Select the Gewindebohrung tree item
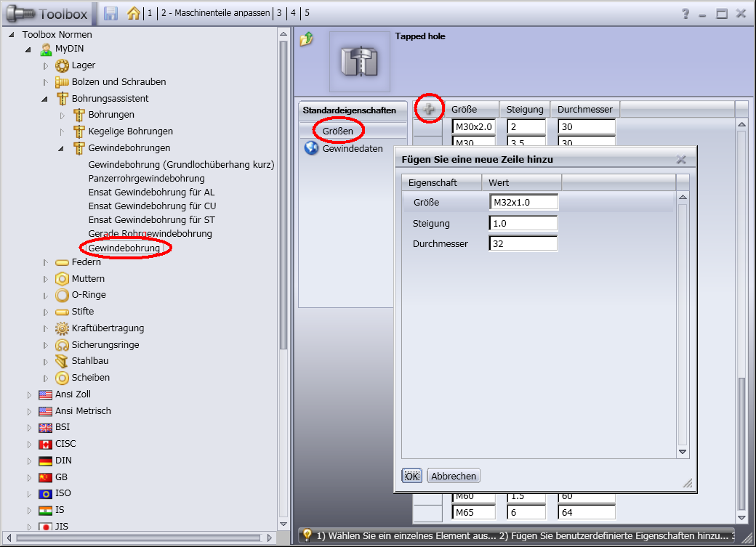 124,248
